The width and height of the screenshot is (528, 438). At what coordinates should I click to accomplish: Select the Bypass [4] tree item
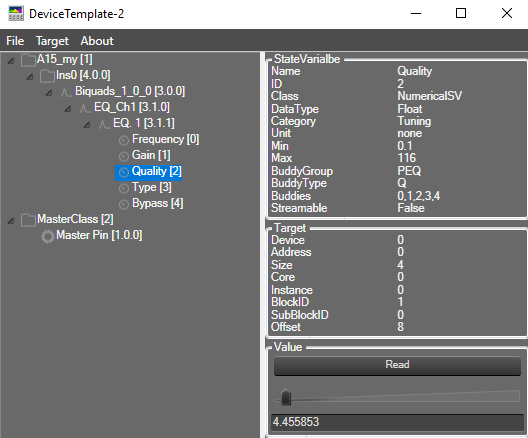pyautogui.click(x=158, y=203)
